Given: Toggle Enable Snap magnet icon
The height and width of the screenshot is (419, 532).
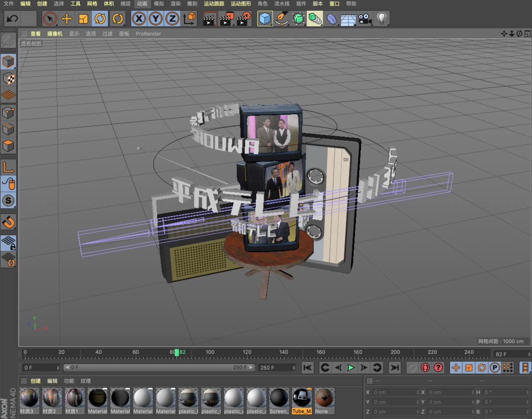Looking at the screenshot, I should tap(8, 221).
